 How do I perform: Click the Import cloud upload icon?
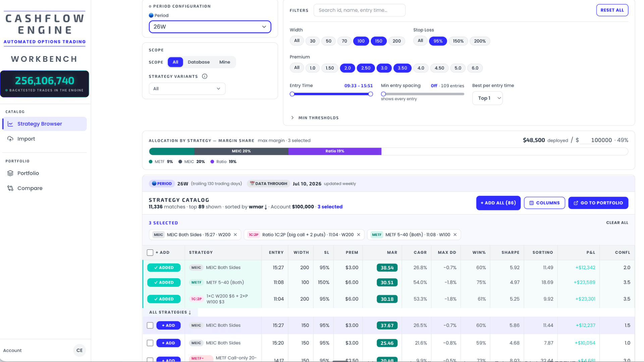pos(10,139)
